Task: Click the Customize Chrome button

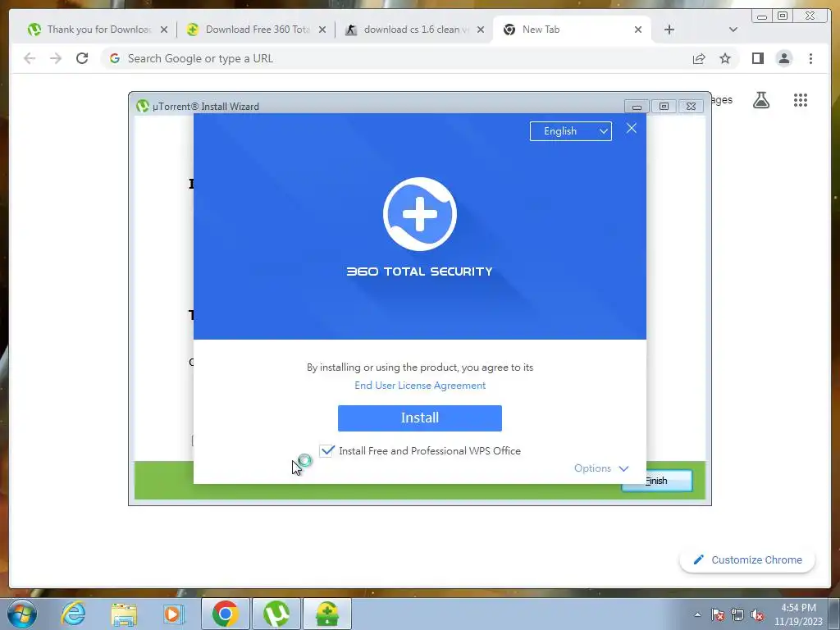Action: tap(748, 559)
